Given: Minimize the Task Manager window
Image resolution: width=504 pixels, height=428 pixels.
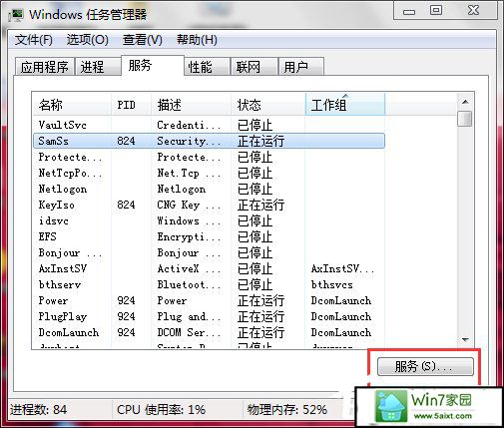Looking at the screenshot, I should point(409,12).
